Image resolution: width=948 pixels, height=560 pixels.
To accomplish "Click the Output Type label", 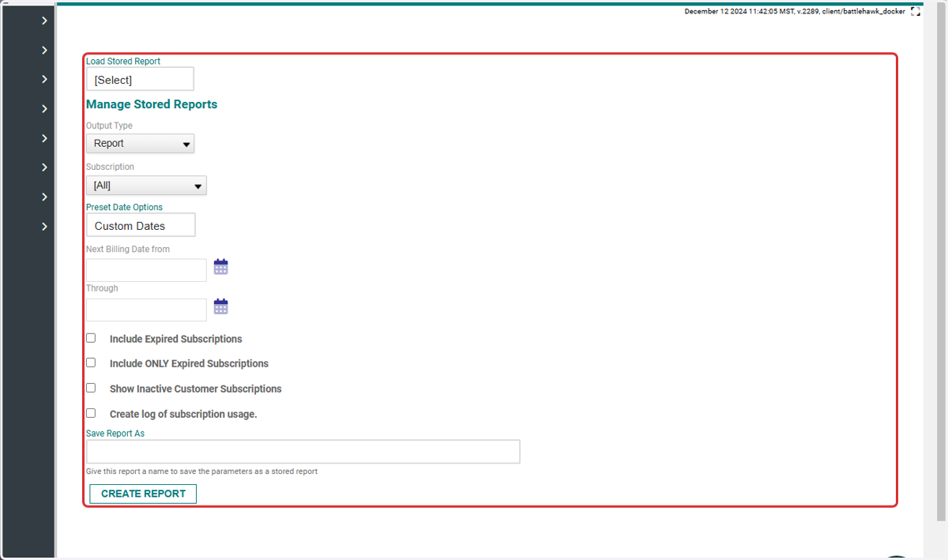I will pyautogui.click(x=109, y=126).
